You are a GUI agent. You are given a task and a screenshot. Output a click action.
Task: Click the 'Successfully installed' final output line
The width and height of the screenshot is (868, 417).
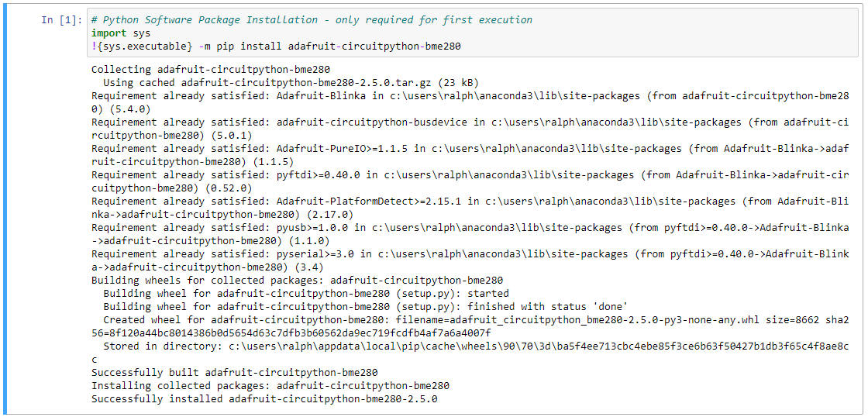[264, 399]
